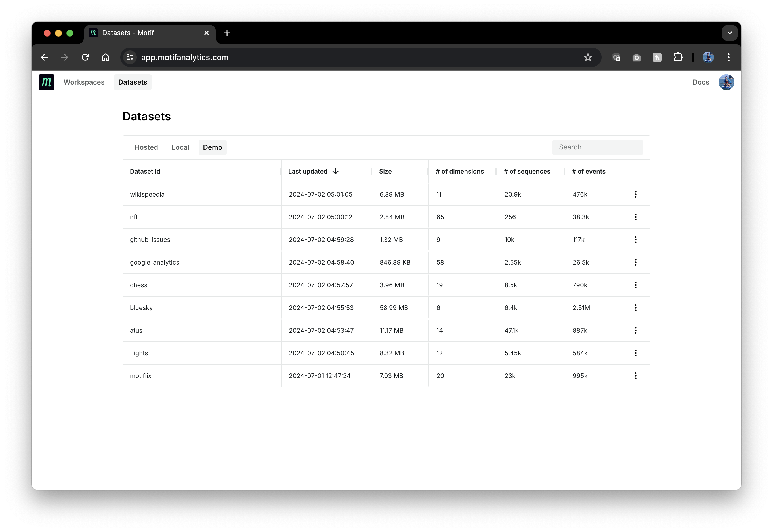Viewport: 773px width, 532px height.
Task: Click the user profile avatar icon
Action: (725, 82)
